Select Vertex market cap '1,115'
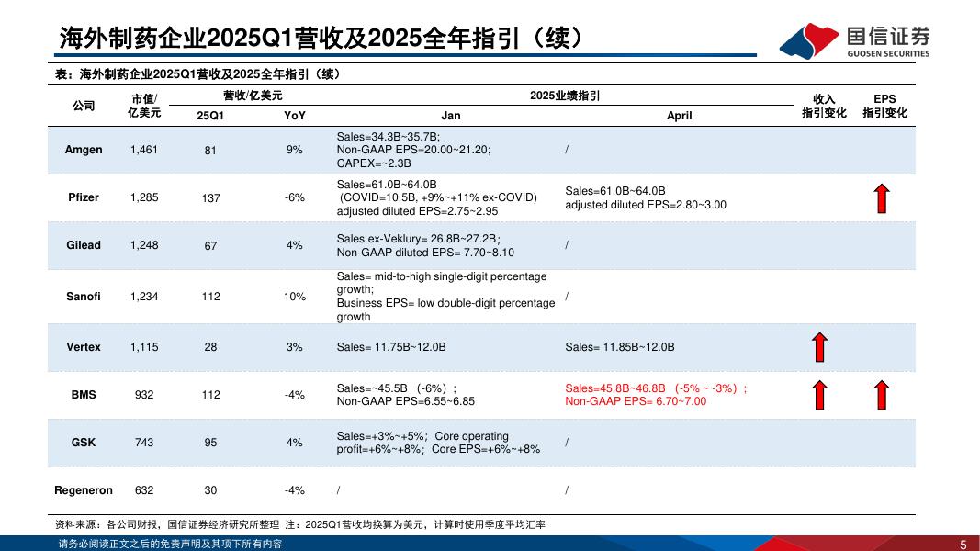This screenshot has height=551, width=980. pyautogui.click(x=144, y=347)
